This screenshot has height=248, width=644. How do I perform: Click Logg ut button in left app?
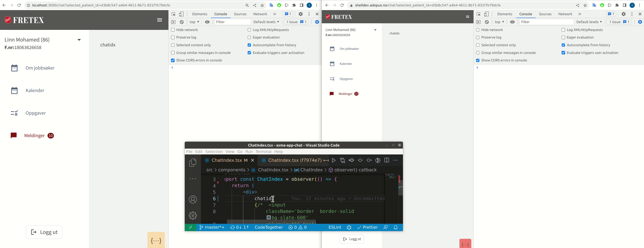tap(44, 232)
